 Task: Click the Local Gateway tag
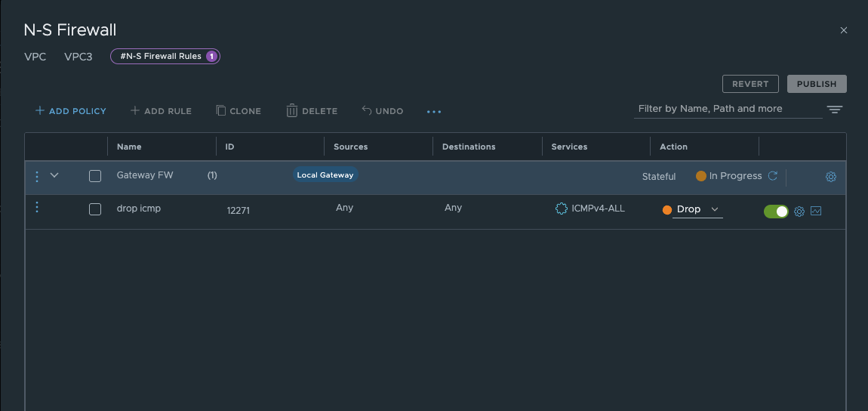click(x=325, y=175)
